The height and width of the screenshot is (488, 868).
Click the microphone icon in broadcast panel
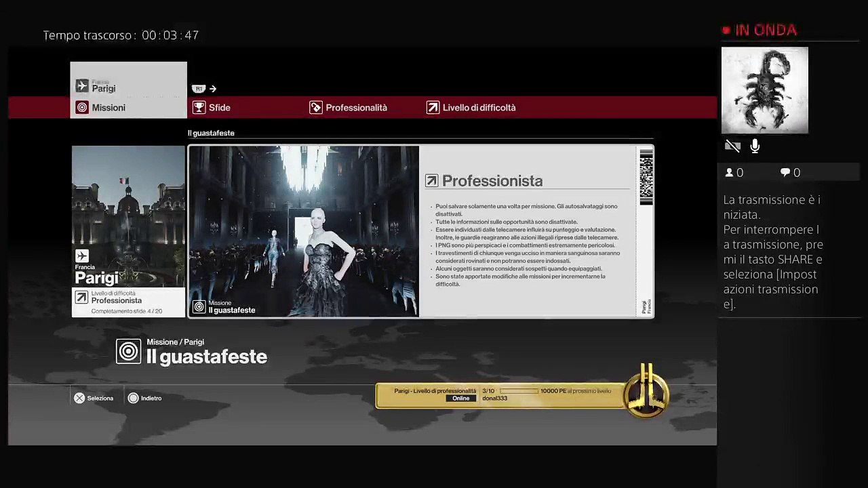pyautogui.click(x=755, y=146)
